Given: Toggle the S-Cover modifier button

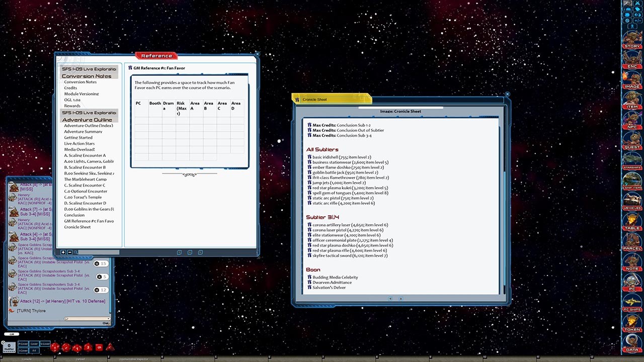Looking at the screenshot, I should point(45,344).
